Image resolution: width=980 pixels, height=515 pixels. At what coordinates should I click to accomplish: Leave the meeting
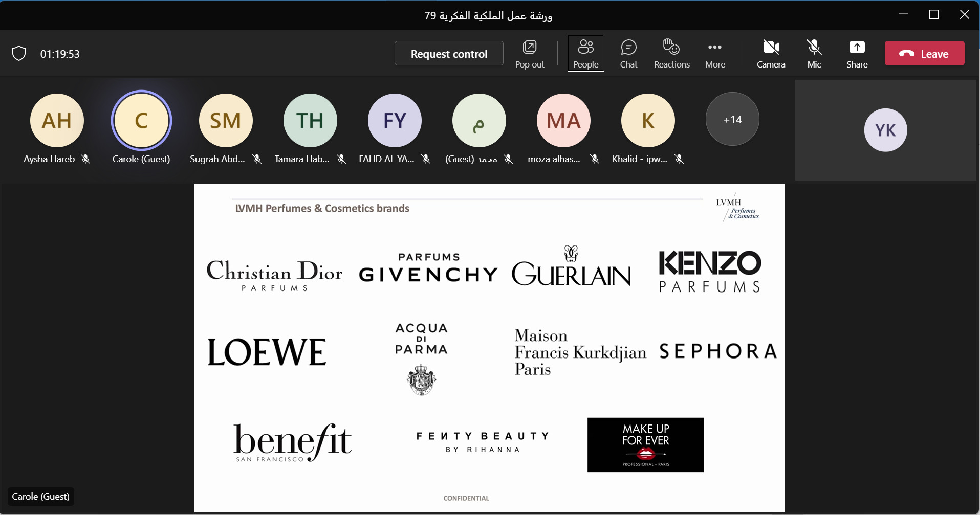pos(924,53)
